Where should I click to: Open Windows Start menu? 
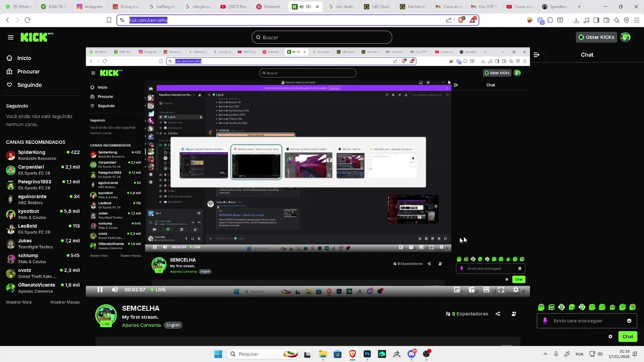(218, 354)
